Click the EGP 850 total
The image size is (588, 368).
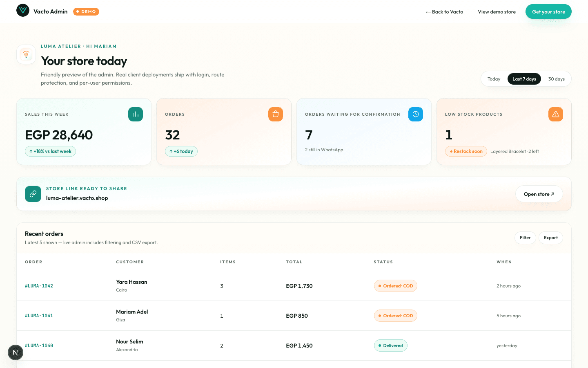point(297,316)
